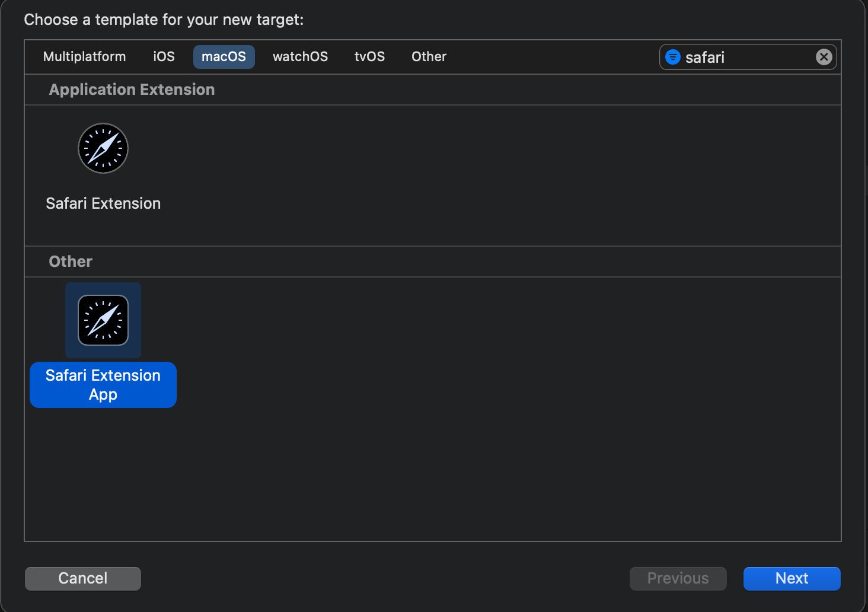The image size is (868, 612).
Task: Select the Safari Extension App icon
Action: [x=103, y=320]
